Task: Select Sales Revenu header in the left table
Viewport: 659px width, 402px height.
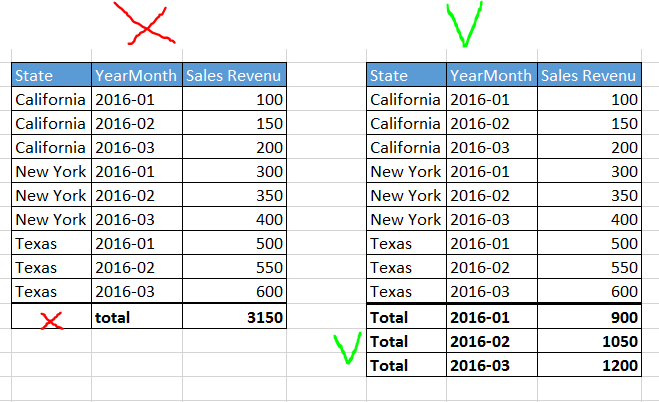Action: pos(234,75)
